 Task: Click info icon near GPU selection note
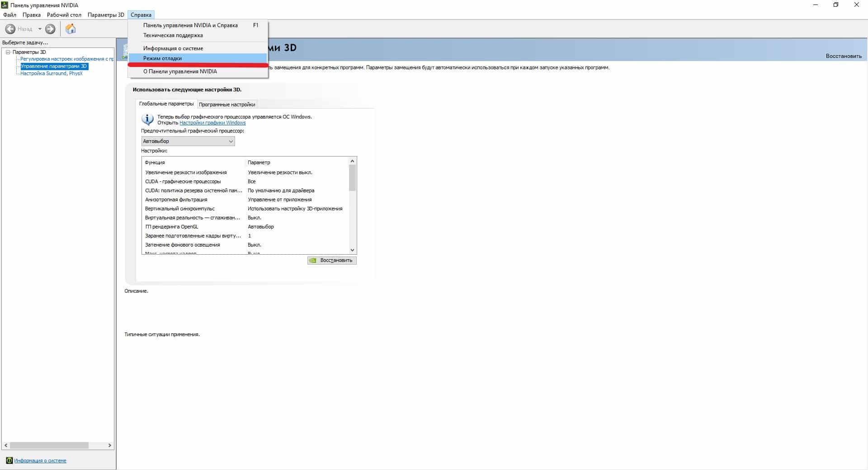click(x=147, y=119)
